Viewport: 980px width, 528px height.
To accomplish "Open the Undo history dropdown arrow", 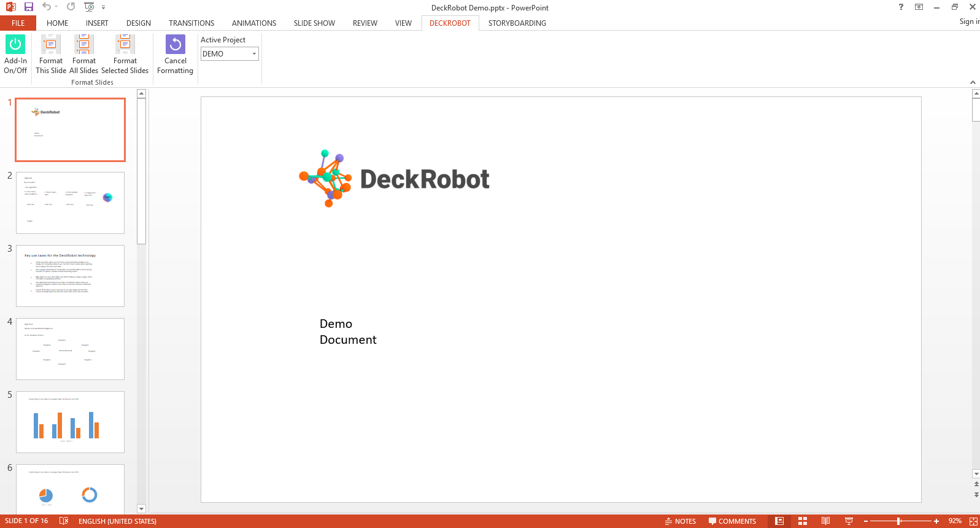I will [x=56, y=7].
